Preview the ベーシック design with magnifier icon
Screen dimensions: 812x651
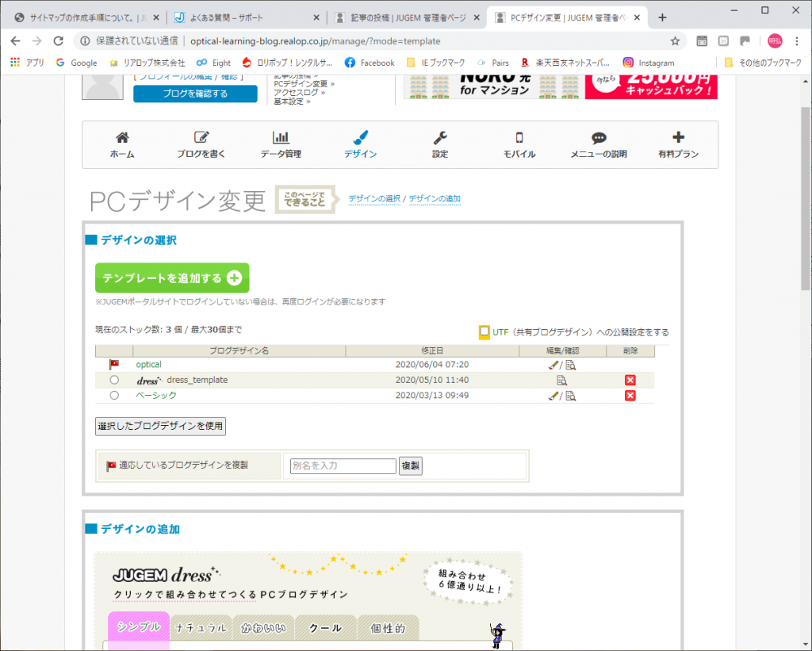tap(571, 396)
